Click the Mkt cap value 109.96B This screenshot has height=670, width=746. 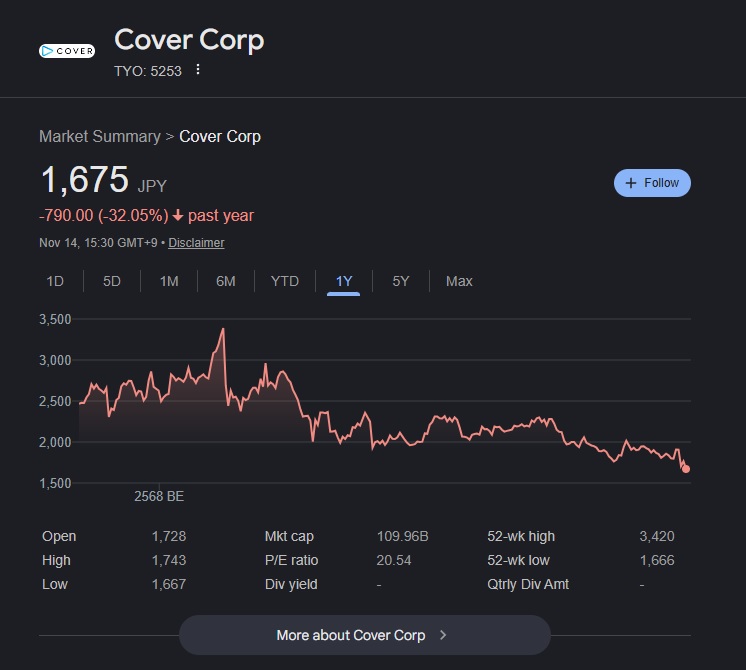coord(402,536)
